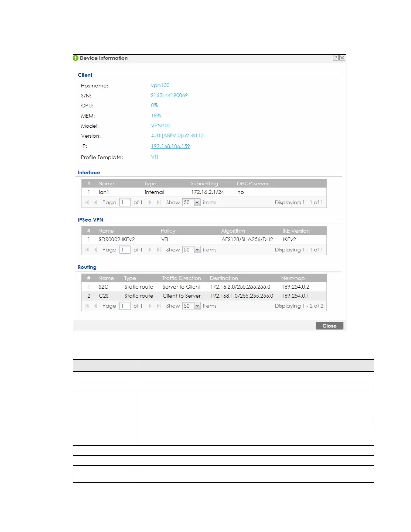Go to last page in Interface table
This screenshot has height=532, width=411.
pyautogui.click(x=159, y=202)
